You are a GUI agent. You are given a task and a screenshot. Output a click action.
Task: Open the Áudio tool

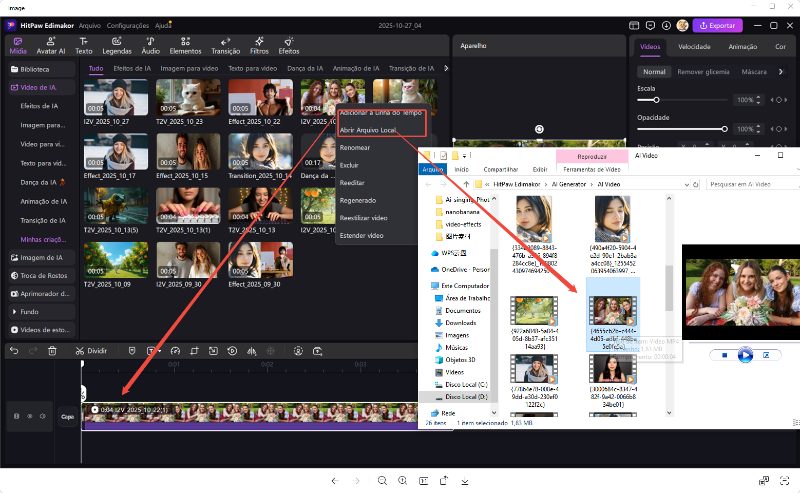[x=151, y=45]
